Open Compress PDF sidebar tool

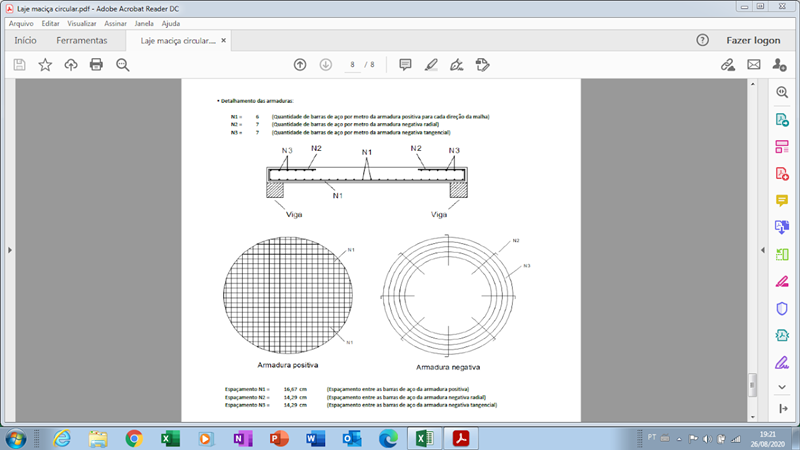coord(782,335)
